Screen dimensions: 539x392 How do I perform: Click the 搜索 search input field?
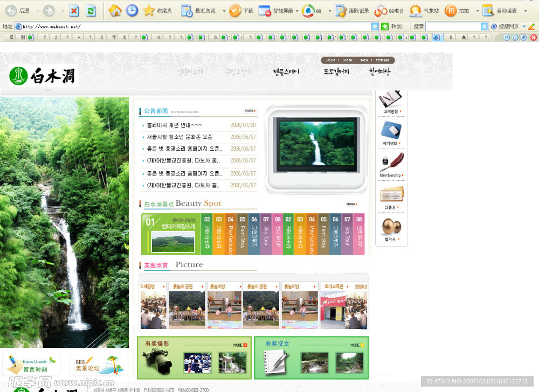[453, 26]
